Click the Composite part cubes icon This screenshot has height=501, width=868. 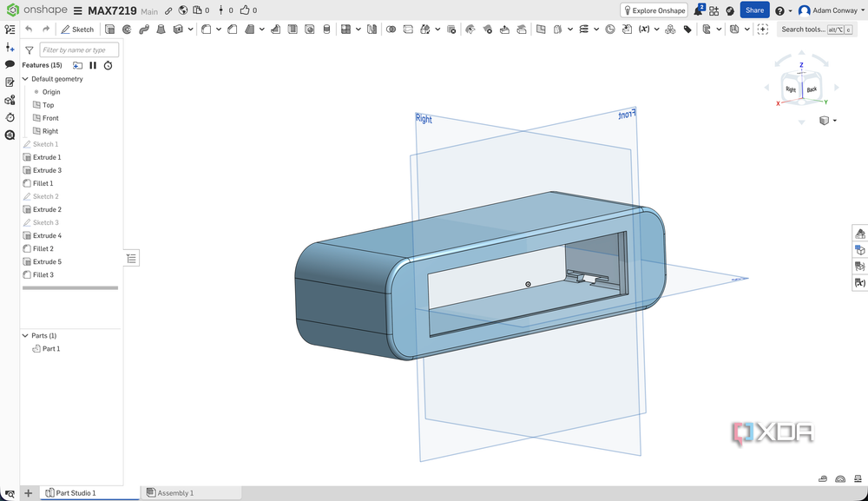coord(670,30)
